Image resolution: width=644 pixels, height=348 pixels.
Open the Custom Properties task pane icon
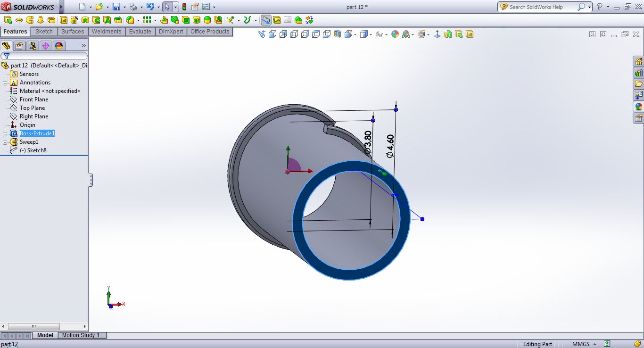[638, 118]
